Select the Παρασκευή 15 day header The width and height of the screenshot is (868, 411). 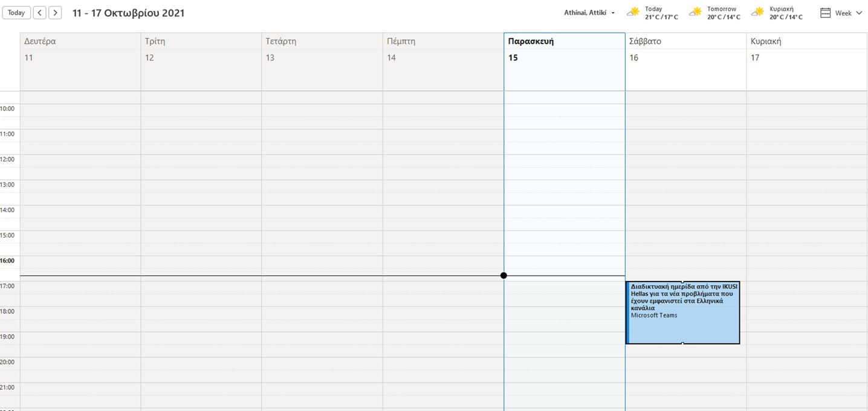point(564,50)
